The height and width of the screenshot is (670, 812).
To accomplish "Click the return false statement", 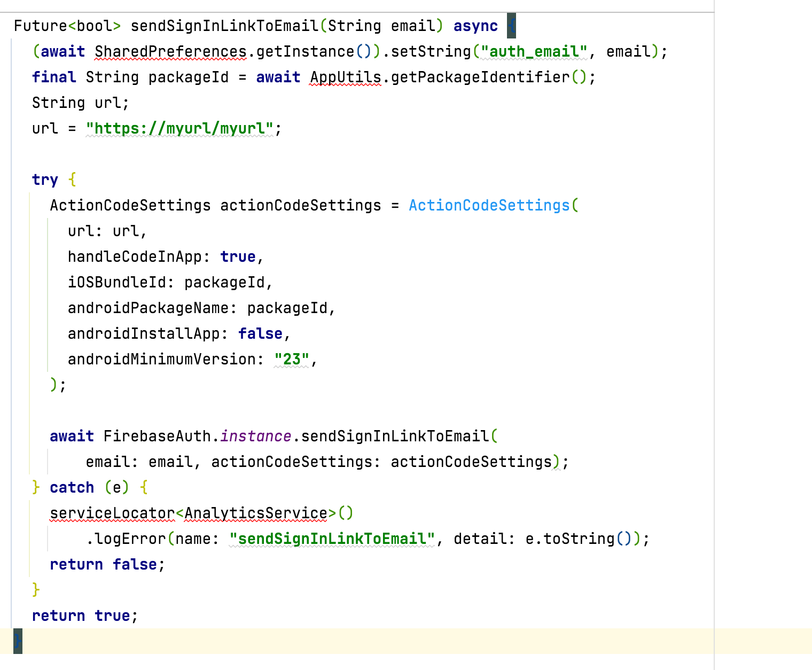I will tap(107, 564).
